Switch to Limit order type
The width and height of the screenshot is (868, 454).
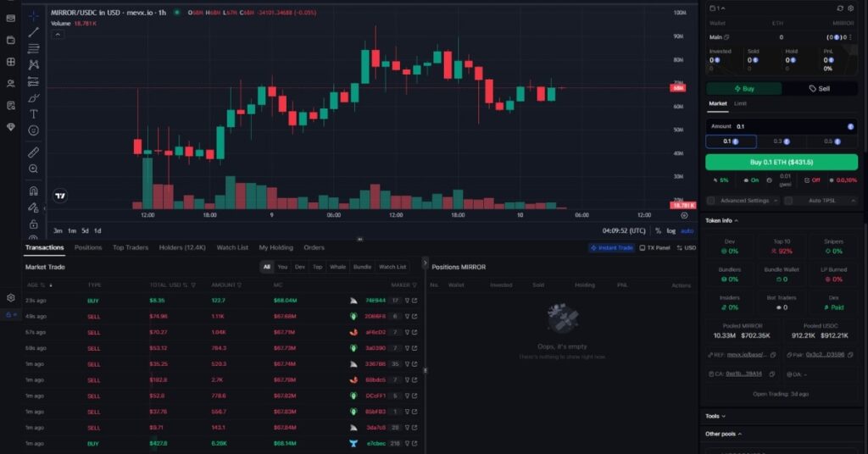(740, 103)
